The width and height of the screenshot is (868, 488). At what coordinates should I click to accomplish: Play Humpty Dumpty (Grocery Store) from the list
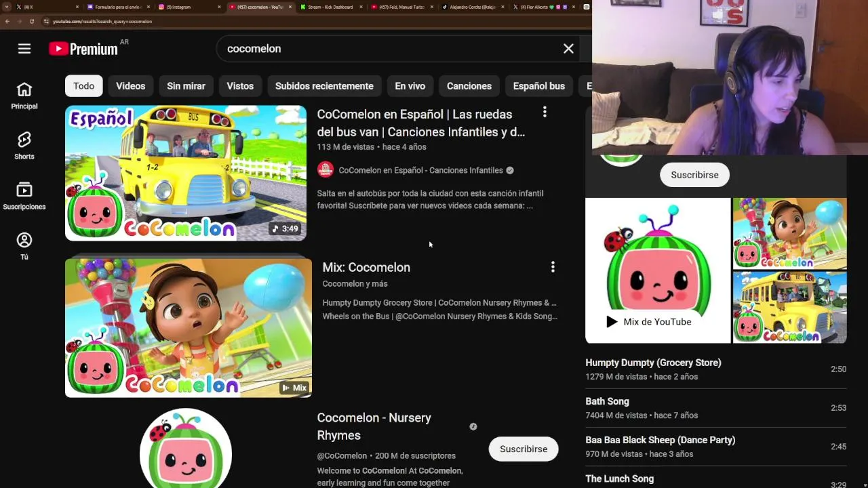pos(715,369)
